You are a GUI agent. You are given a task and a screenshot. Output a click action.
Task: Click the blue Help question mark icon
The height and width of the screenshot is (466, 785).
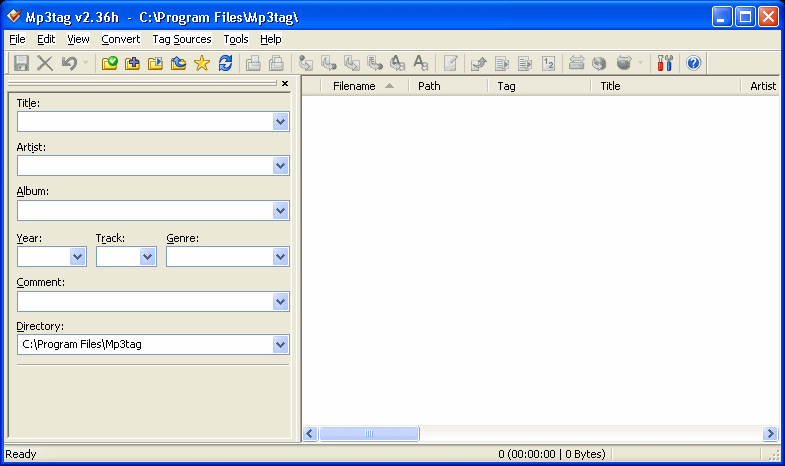pyautogui.click(x=693, y=63)
